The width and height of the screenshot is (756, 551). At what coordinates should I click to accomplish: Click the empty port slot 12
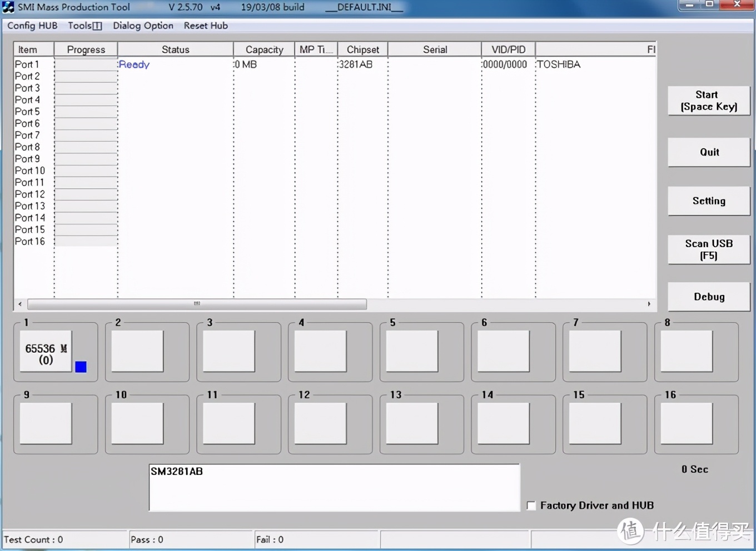coord(320,424)
